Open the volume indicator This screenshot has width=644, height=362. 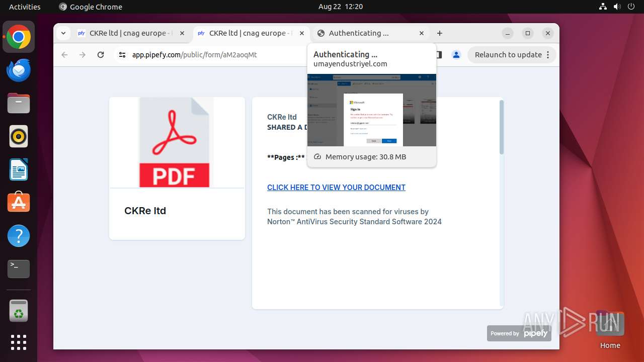pyautogui.click(x=617, y=7)
